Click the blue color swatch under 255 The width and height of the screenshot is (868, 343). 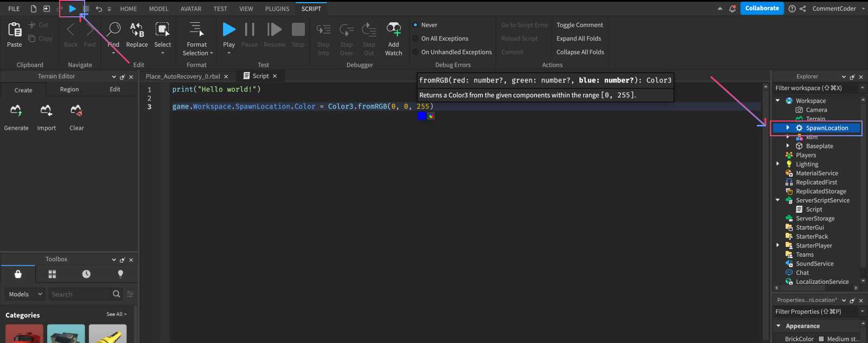coord(422,116)
